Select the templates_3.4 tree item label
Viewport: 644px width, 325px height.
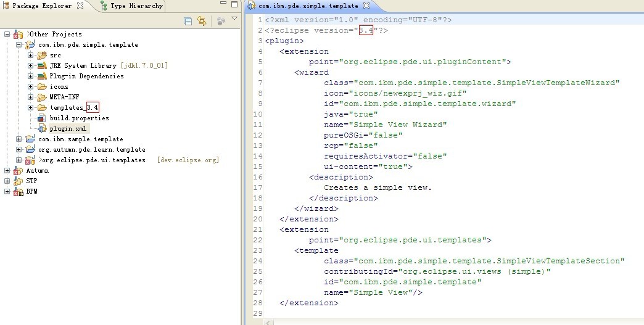coord(74,107)
